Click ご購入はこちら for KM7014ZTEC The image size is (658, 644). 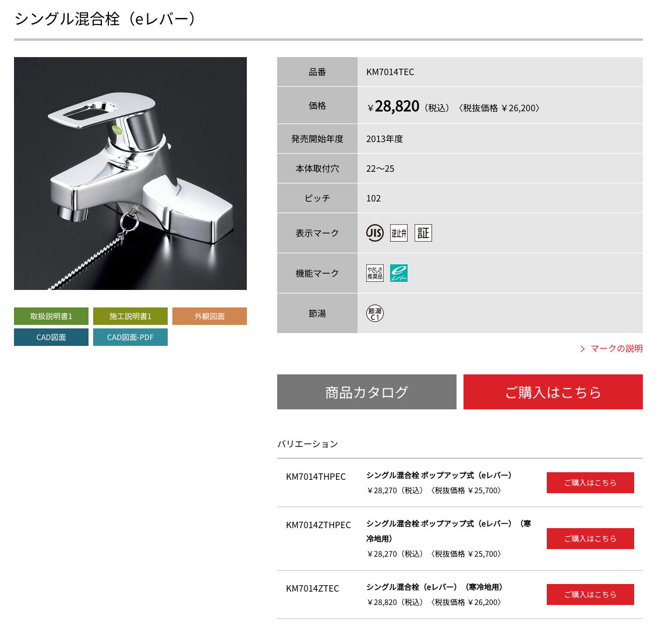pos(590,594)
